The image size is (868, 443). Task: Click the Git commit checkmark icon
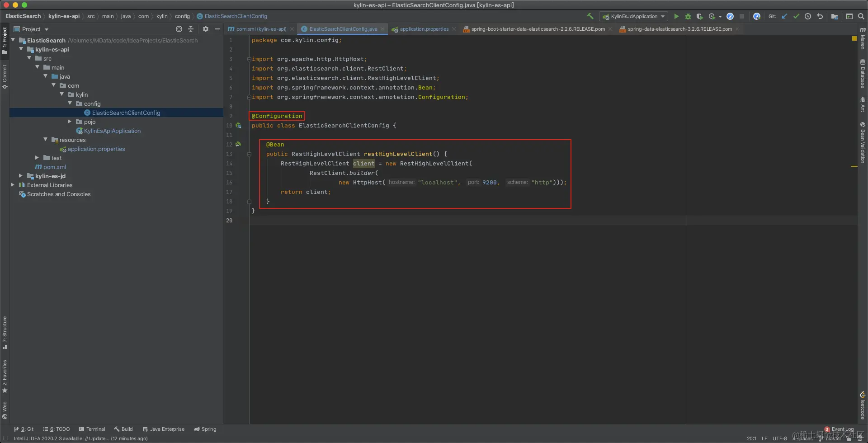click(796, 16)
